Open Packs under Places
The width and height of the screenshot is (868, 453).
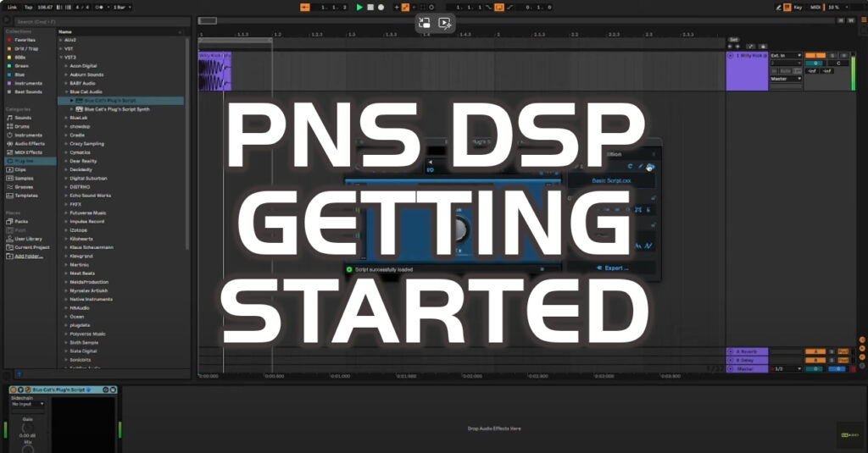pyautogui.click(x=21, y=221)
